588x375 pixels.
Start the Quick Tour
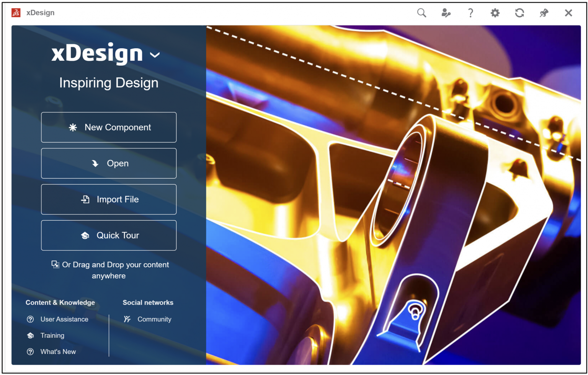(x=109, y=235)
